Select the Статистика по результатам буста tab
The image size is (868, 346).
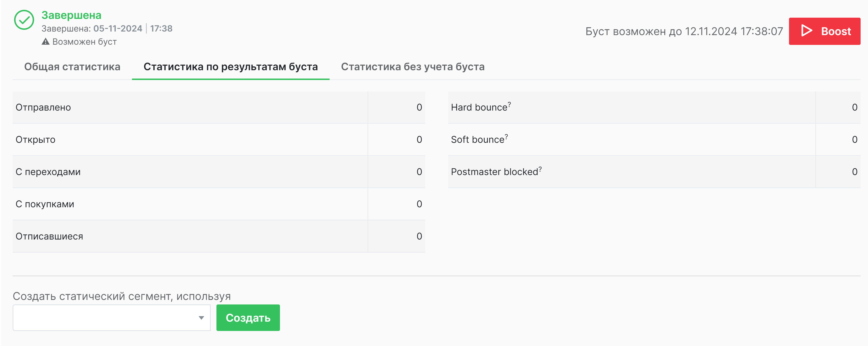pos(231,67)
